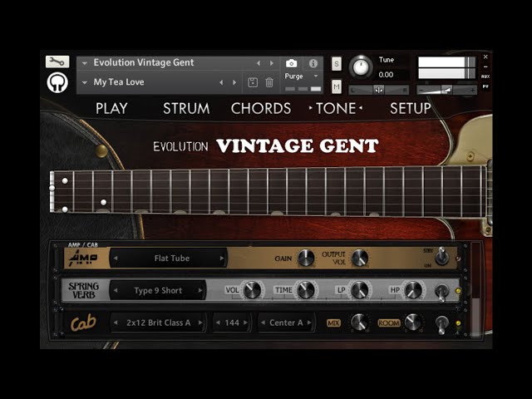This screenshot has height=399, width=532.
Task: Select previous reverb type before Type 9 Short
Action: [x=116, y=290]
